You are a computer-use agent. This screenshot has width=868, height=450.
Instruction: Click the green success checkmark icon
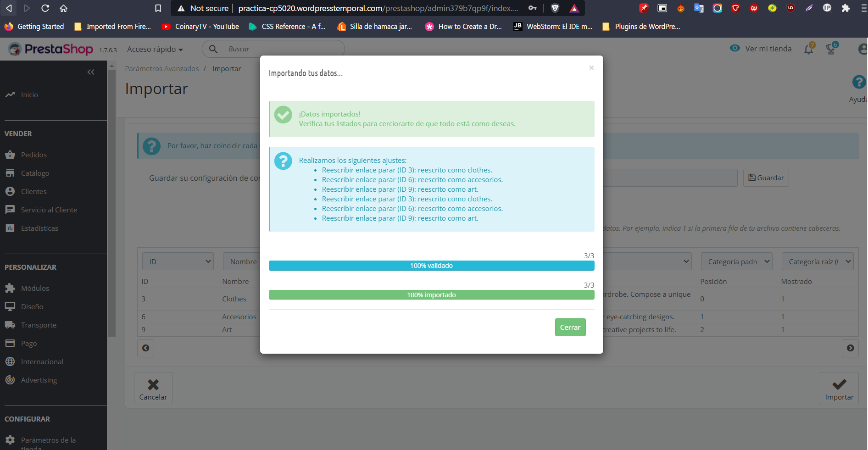point(283,115)
